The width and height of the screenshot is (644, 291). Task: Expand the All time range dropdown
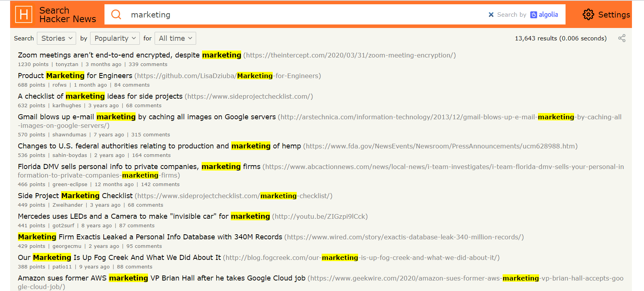[175, 38]
